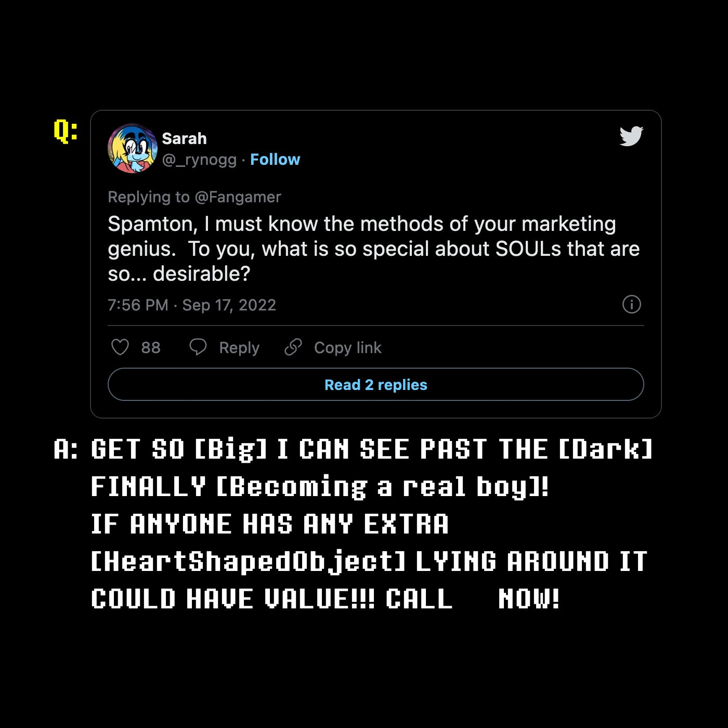
Task: Select the Copy link text label
Action: [347, 347]
